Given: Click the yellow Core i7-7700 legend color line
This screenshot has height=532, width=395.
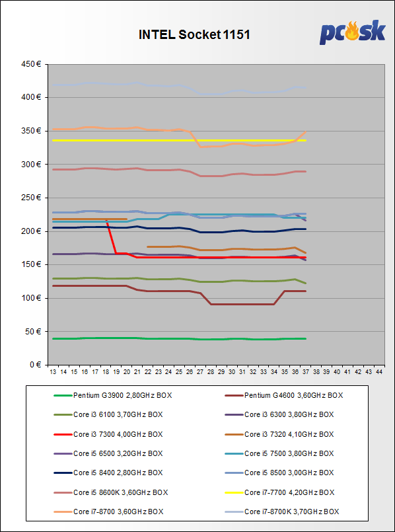Looking at the screenshot, I should [x=234, y=492].
